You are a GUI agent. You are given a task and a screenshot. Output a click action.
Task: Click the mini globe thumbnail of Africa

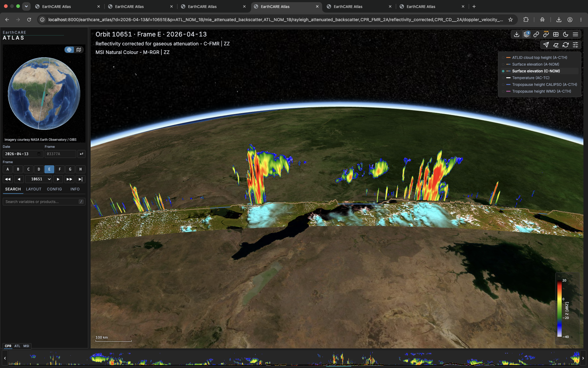(x=44, y=94)
